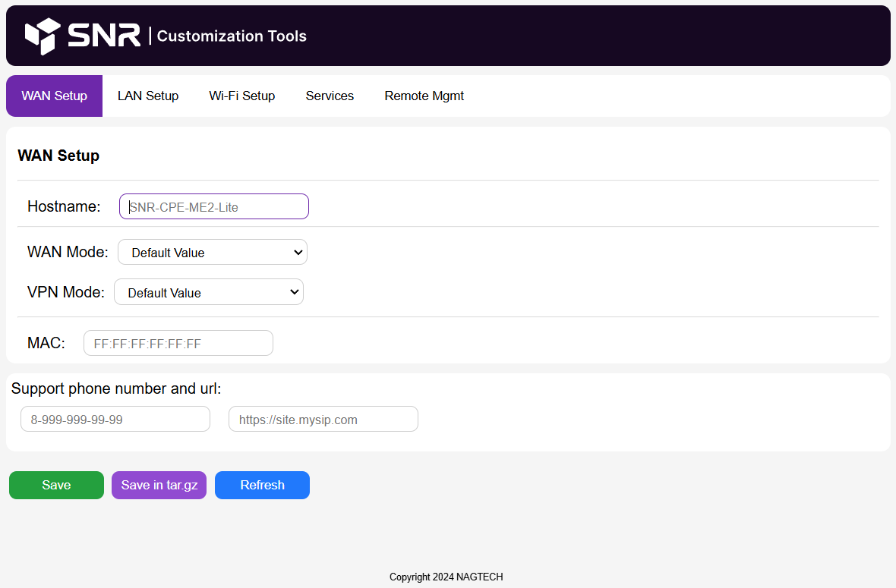Click into the MAC address field

pyautogui.click(x=178, y=344)
